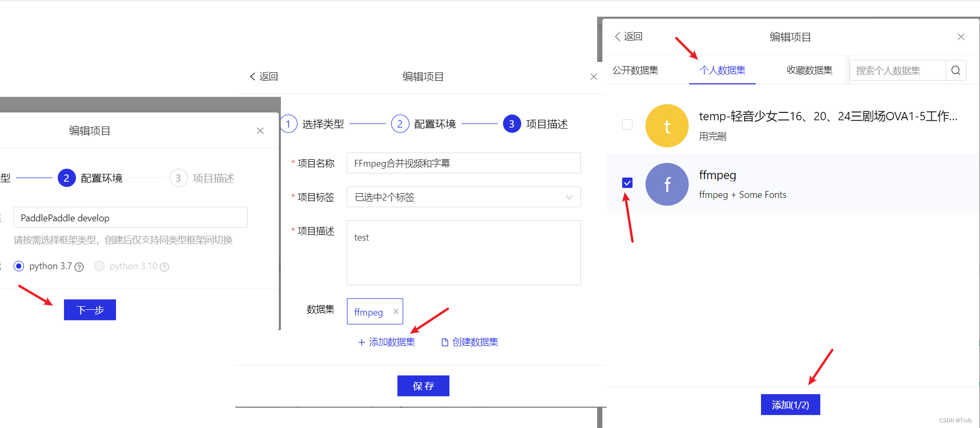Click the 'ffmpeg + Some Fonts' description text
The height and width of the screenshot is (428, 980).
[x=742, y=195]
